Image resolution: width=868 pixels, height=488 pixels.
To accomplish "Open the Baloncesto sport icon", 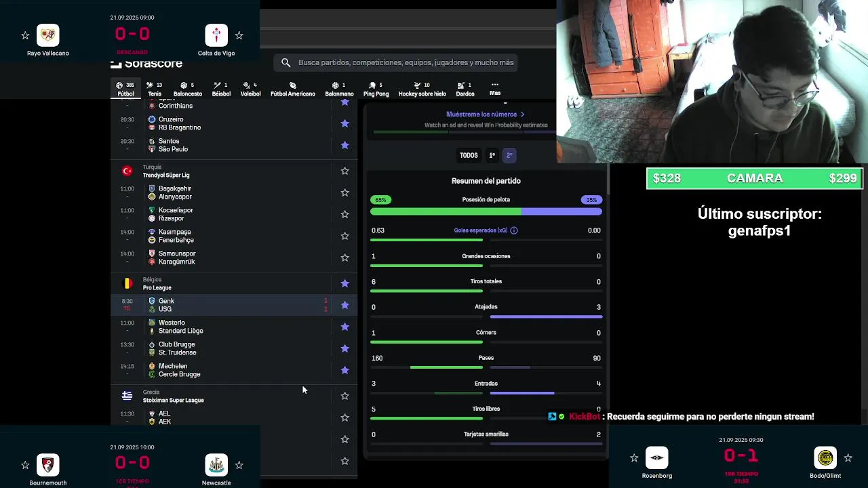I will pos(188,89).
